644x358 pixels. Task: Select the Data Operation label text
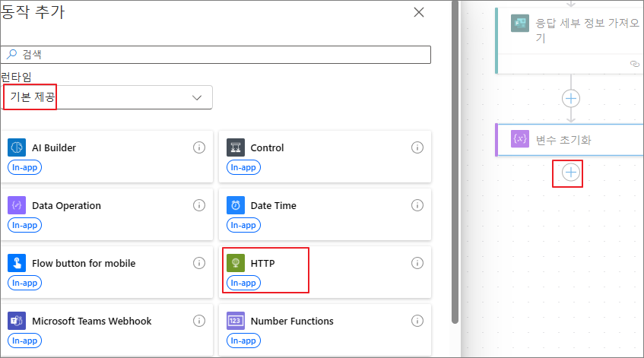tap(66, 206)
